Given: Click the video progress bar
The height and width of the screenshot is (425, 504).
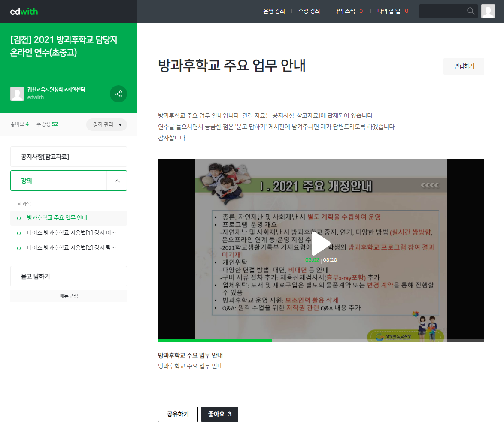Looking at the screenshot, I should [x=321, y=341].
